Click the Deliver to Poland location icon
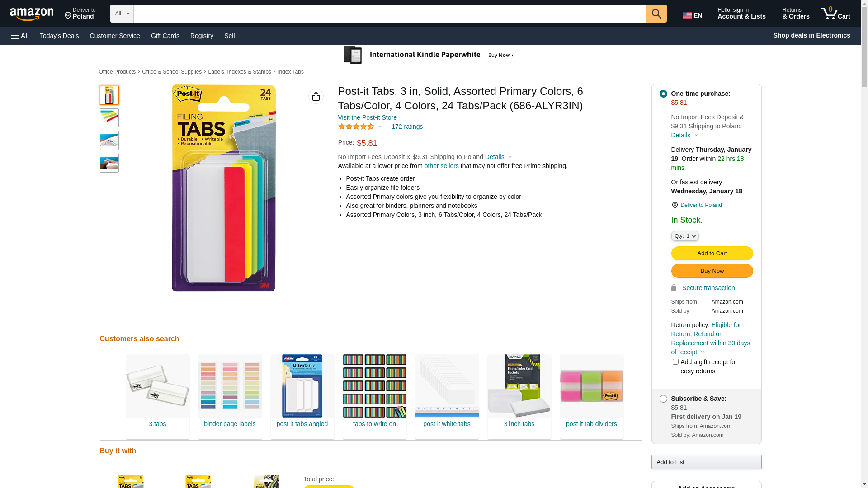The width and height of the screenshot is (868, 488). click(675, 205)
